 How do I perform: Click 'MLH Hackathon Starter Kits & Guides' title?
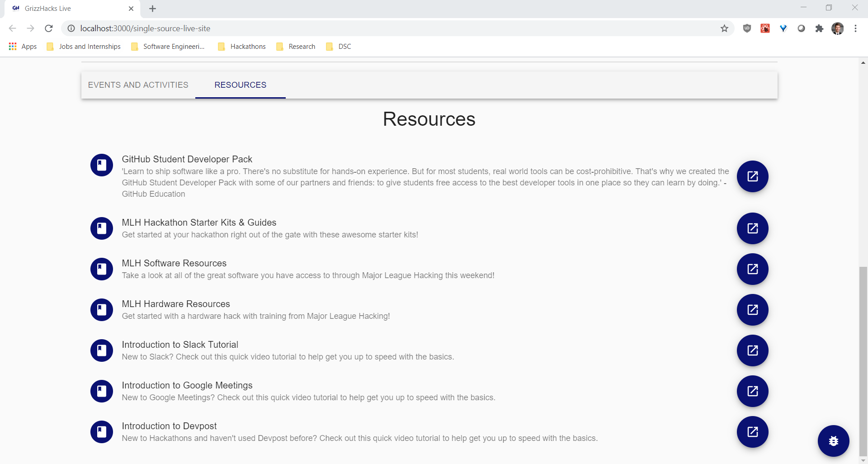(x=199, y=223)
